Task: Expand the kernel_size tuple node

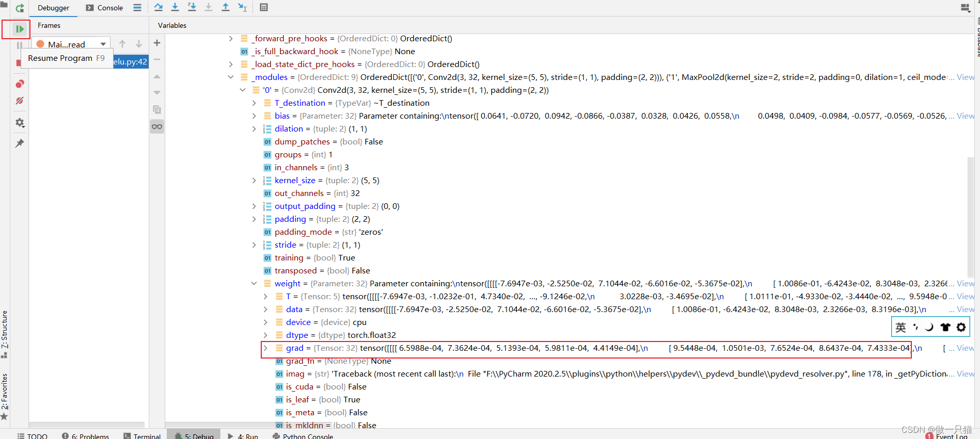Action: click(x=254, y=181)
